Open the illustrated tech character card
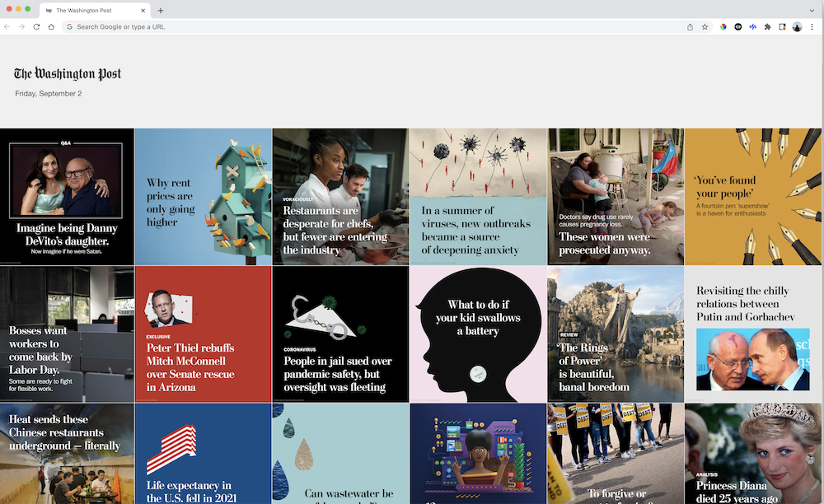This screenshot has width=824, height=504. pos(478,454)
